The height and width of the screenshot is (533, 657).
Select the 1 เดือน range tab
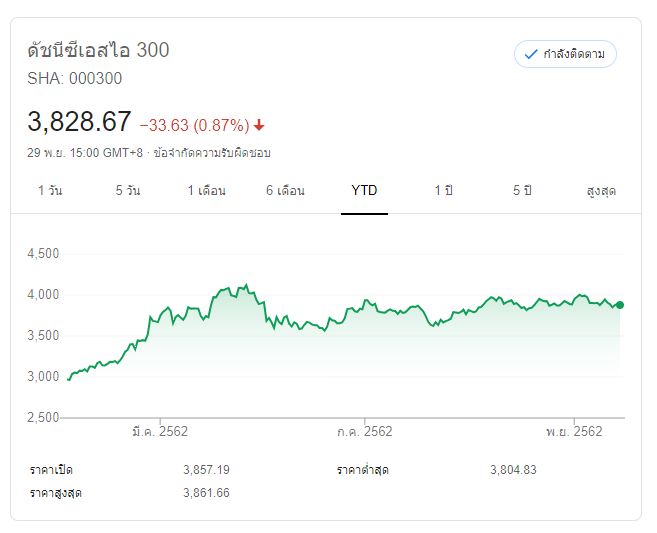click(x=206, y=191)
